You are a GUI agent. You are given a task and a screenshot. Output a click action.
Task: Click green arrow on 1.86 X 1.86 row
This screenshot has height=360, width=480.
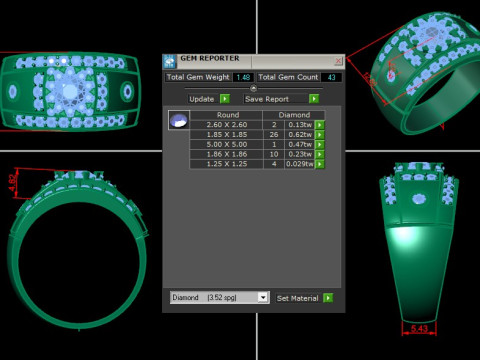(320, 154)
